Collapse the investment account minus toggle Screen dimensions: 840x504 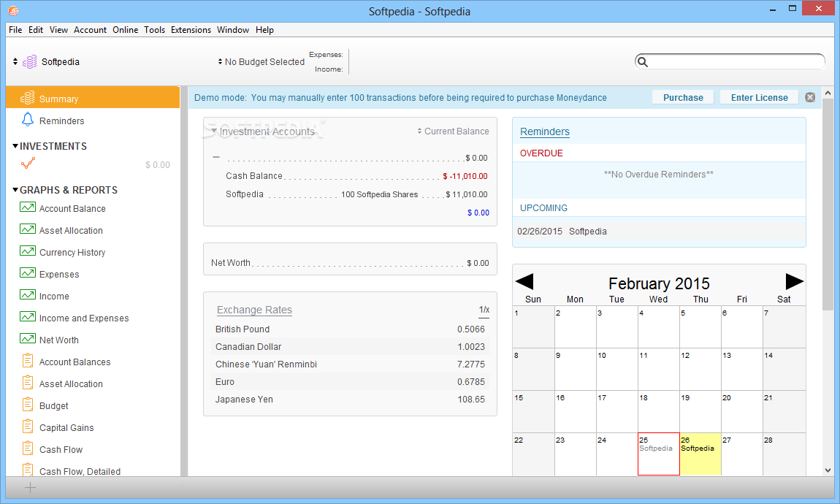pos(216,157)
